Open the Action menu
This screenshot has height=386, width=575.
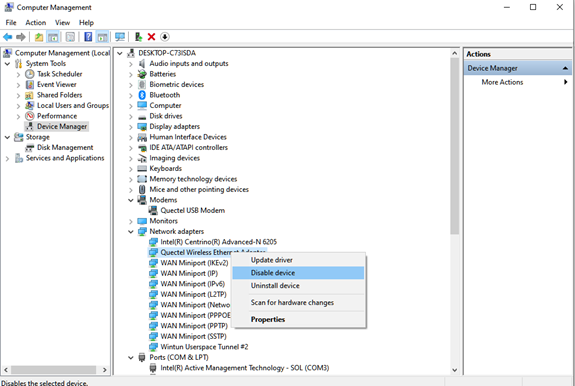(36, 23)
